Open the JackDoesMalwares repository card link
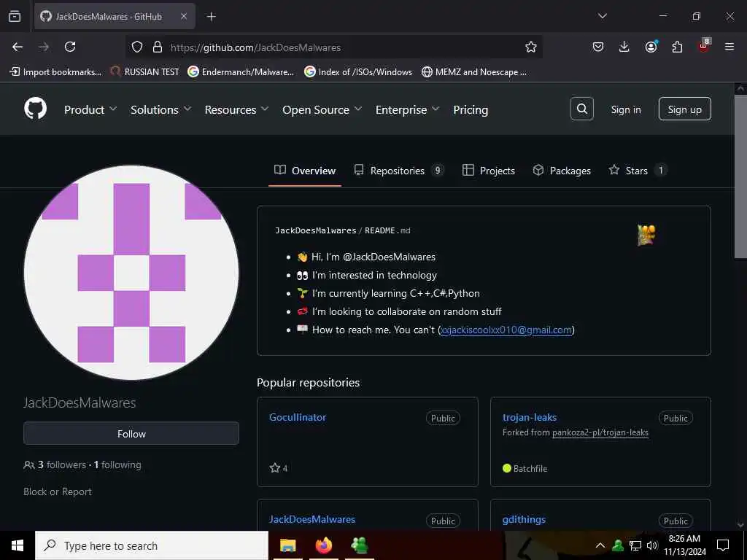The image size is (747, 560). pos(312,519)
